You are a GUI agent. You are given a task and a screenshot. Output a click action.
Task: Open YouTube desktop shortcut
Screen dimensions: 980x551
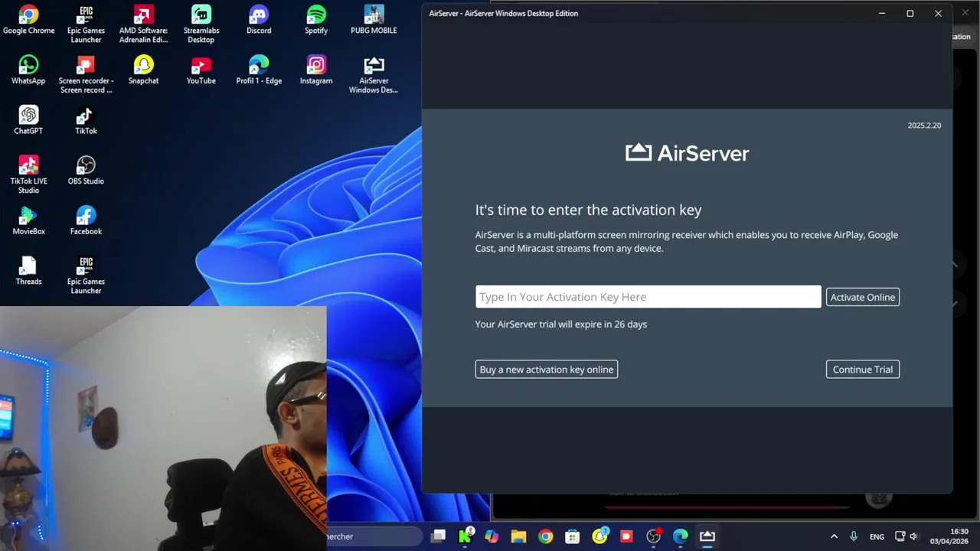click(201, 70)
